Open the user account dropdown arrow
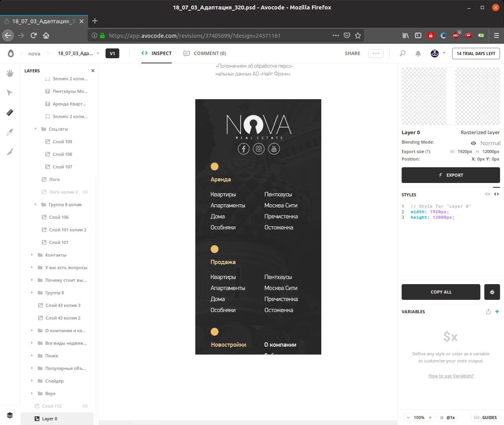Viewport: 504px width, 425px height. (444, 53)
